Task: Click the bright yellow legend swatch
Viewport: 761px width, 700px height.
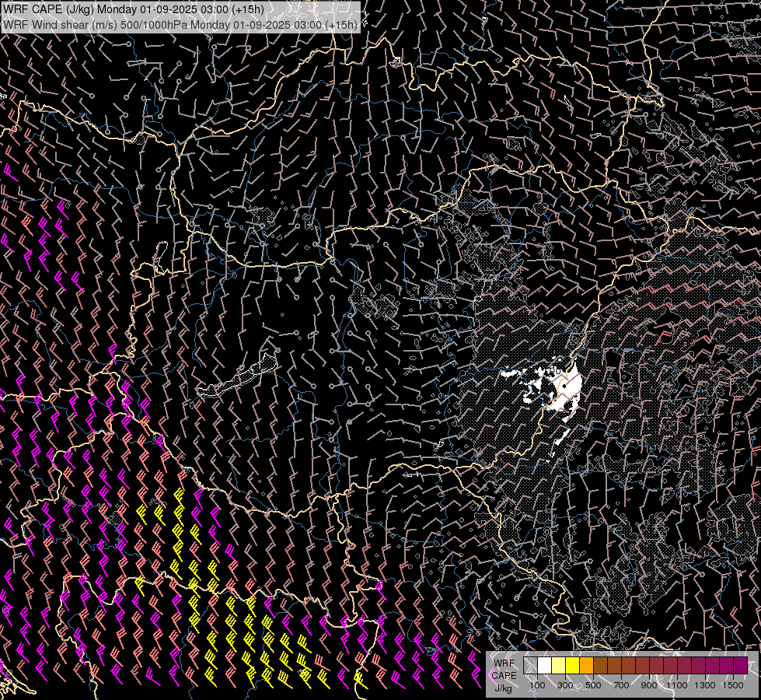Action: (573, 666)
